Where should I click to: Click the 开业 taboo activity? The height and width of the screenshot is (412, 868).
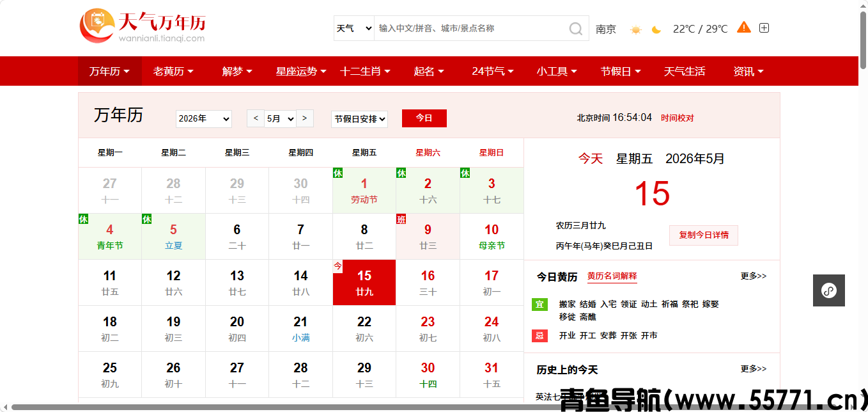click(x=567, y=335)
